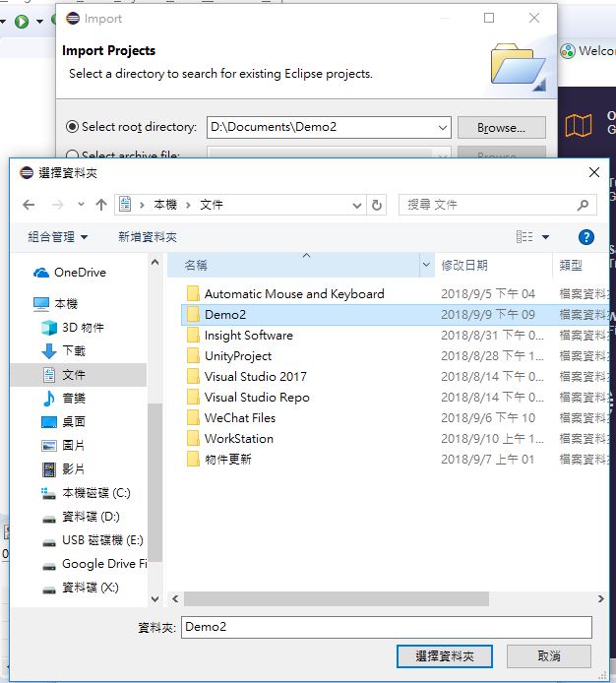Viewport: 616px width, 683px height.
Task: Refresh the folder location bar
Action: click(377, 205)
